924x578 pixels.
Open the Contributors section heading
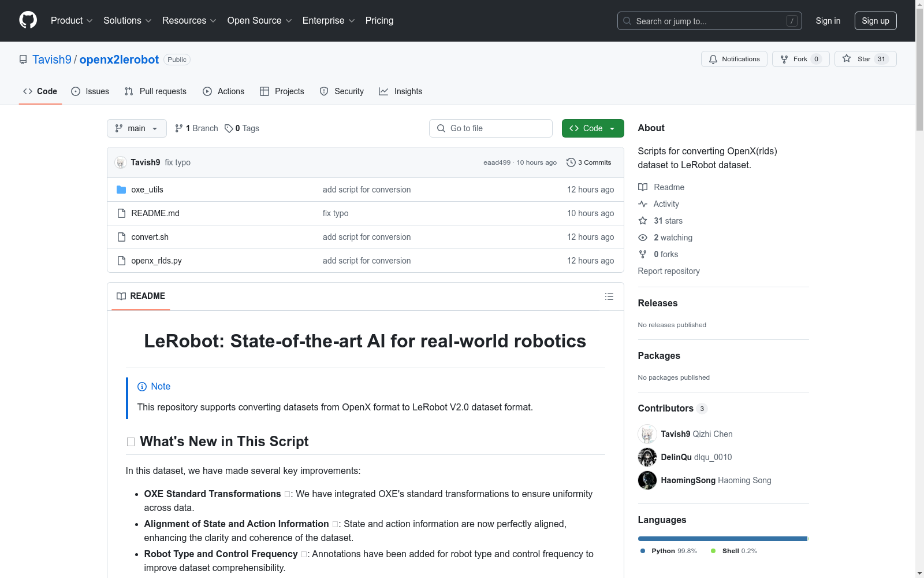(x=665, y=408)
